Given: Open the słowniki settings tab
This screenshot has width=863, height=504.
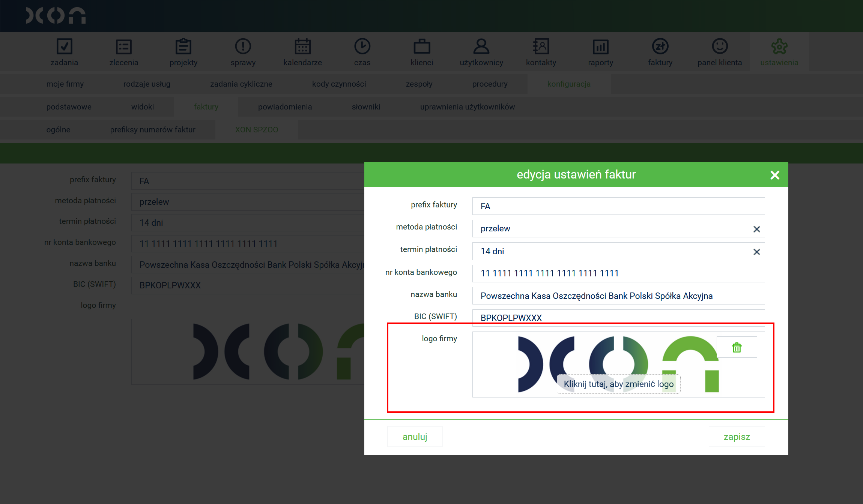Looking at the screenshot, I should 366,107.
